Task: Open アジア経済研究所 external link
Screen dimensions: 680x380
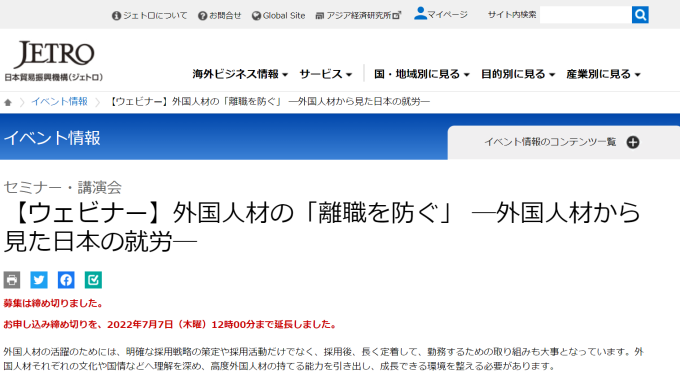Action: [358, 16]
